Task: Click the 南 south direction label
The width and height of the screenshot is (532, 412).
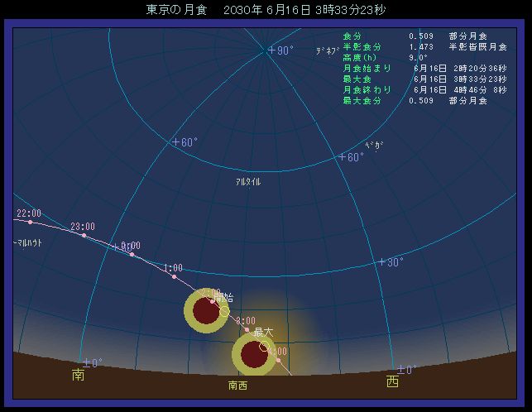Action: [x=79, y=376]
